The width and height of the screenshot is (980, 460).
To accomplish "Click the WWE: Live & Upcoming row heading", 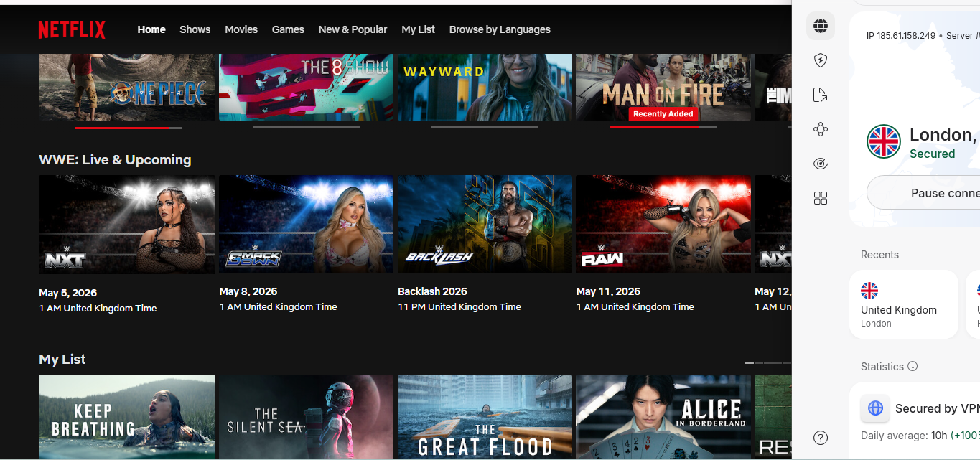I will point(115,159).
